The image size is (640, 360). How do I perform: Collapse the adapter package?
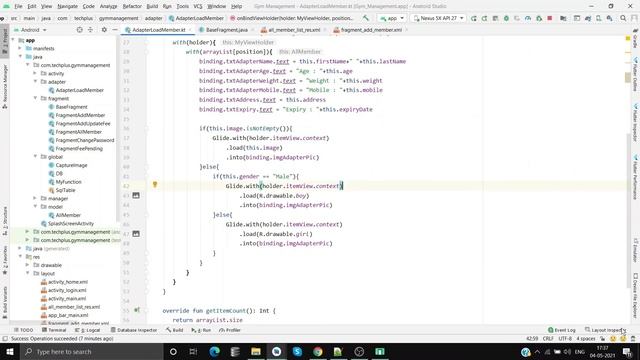36,82
